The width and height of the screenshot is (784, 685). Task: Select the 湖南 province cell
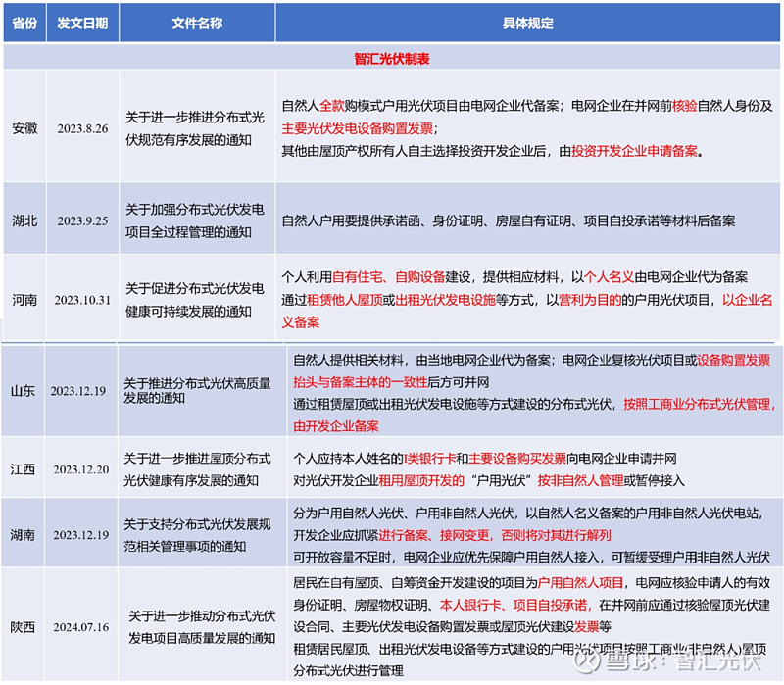coord(23,534)
